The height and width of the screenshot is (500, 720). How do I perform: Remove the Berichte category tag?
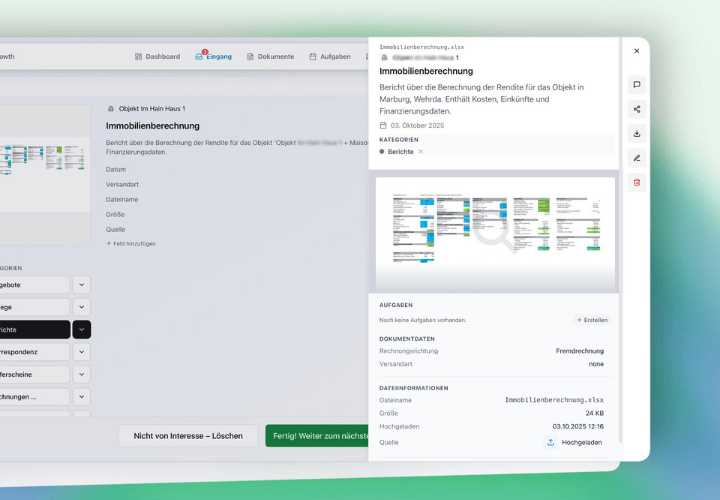pos(420,151)
